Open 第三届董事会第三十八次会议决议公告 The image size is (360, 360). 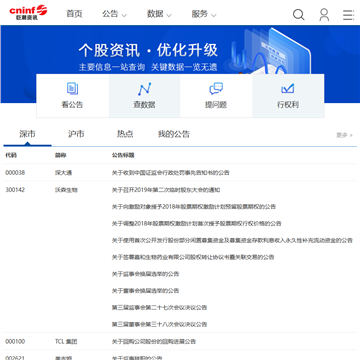(159, 324)
